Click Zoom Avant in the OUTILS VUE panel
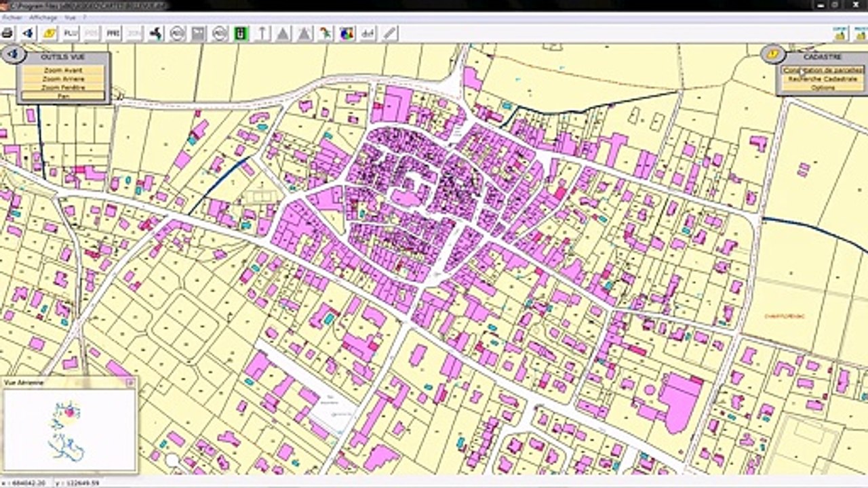 tap(63, 70)
